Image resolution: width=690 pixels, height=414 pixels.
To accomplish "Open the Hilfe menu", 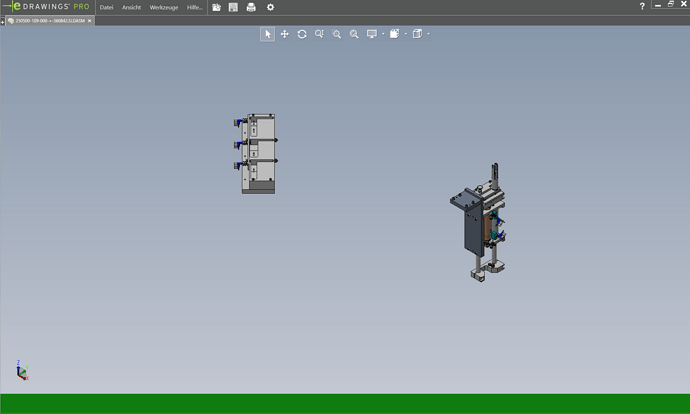I will coord(194,7).
